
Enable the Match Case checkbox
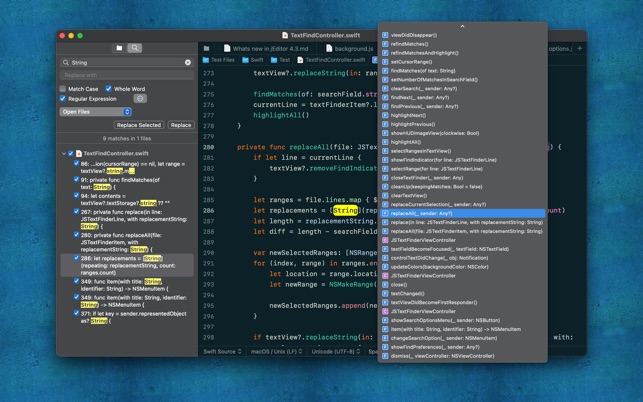(63, 89)
